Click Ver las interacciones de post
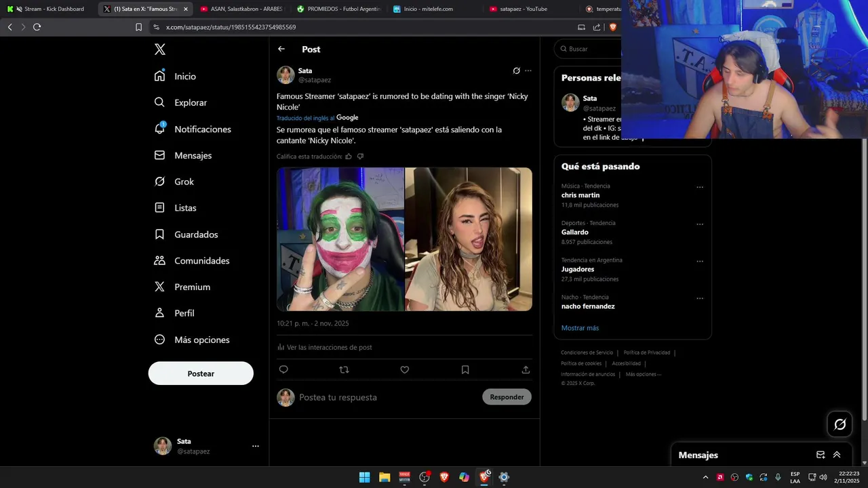 325,347
